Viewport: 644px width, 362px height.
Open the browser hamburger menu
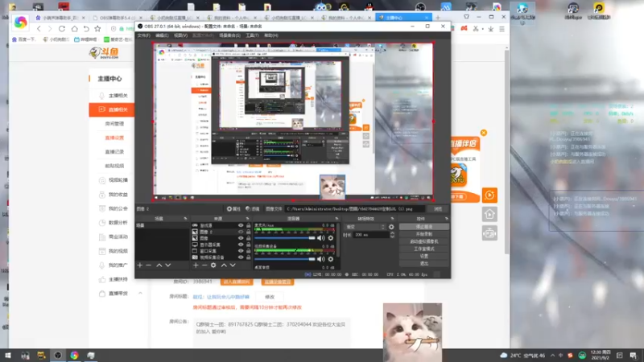(x=502, y=29)
